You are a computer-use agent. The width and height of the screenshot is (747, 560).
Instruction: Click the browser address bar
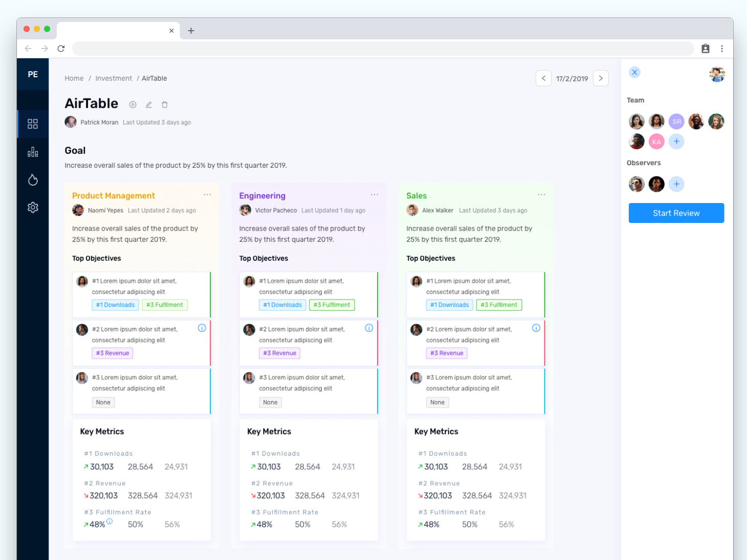click(383, 49)
